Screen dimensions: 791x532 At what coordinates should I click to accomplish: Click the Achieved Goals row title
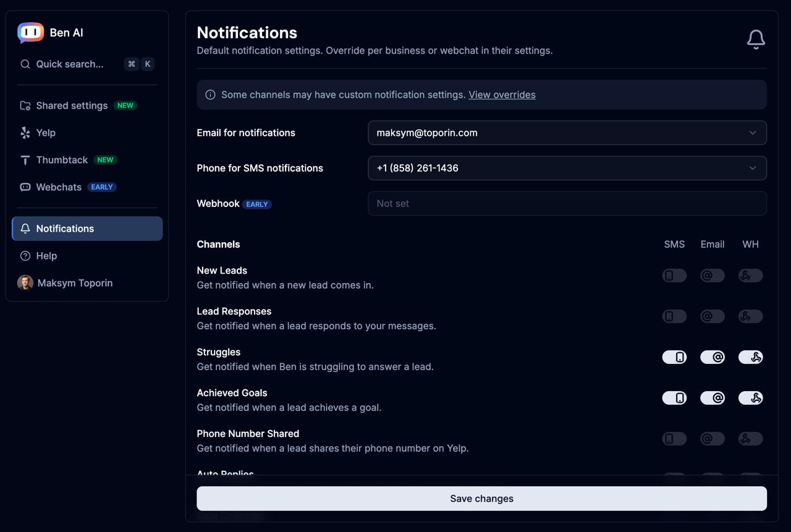tap(232, 393)
